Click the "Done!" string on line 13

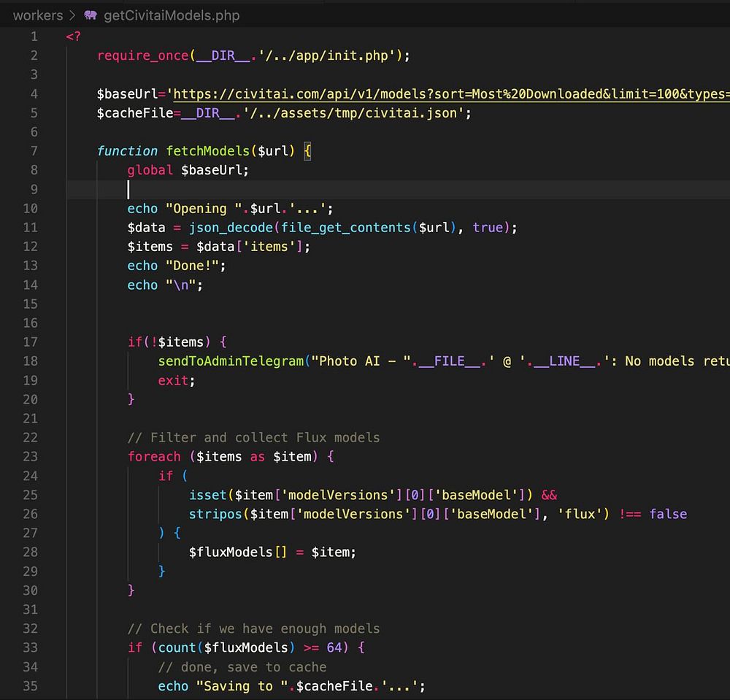tap(192, 266)
